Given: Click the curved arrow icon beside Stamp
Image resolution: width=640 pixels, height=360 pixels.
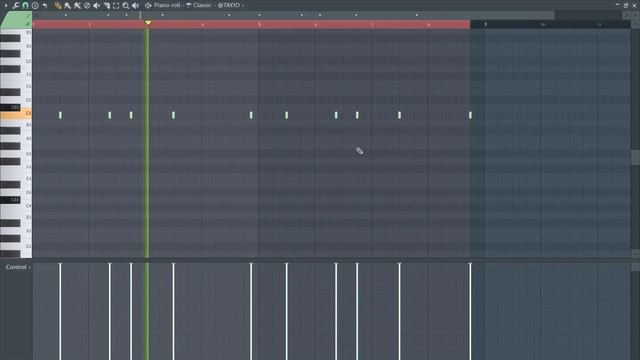Looking at the screenshot, I should (x=45, y=5).
